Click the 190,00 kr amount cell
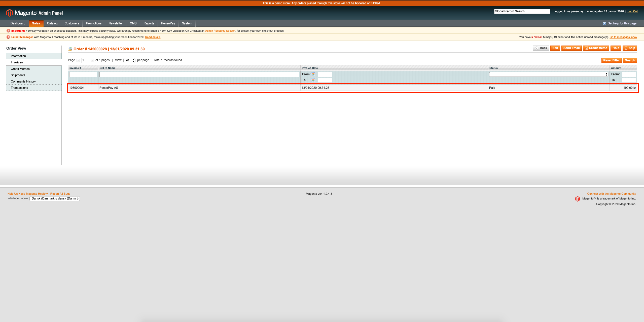The image size is (644, 322). pos(623,88)
